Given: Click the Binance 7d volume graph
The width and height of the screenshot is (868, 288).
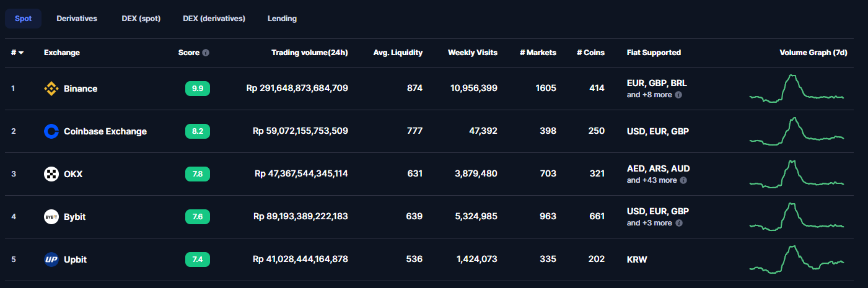Looking at the screenshot, I should click(x=797, y=88).
